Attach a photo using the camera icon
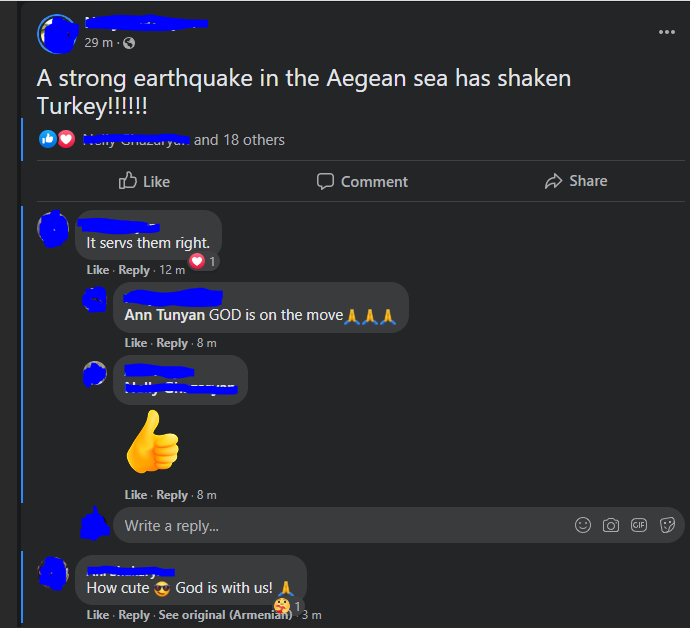This screenshot has height=628, width=690. (611, 525)
